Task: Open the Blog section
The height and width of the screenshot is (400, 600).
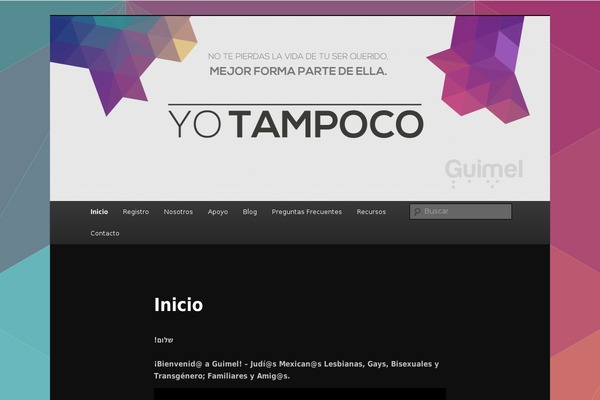Action: tap(250, 212)
